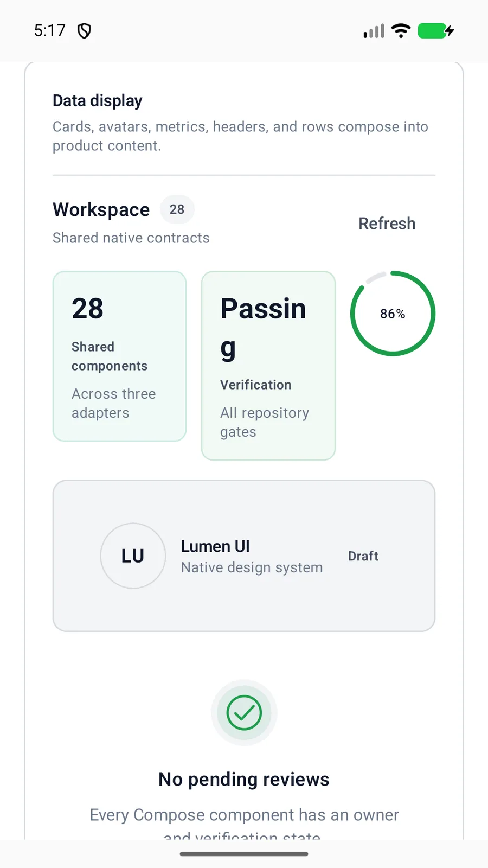The width and height of the screenshot is (488, 868).
Task: Tap the shield icon in status bar
Action: pyautogui.click(x=84, y=31)
